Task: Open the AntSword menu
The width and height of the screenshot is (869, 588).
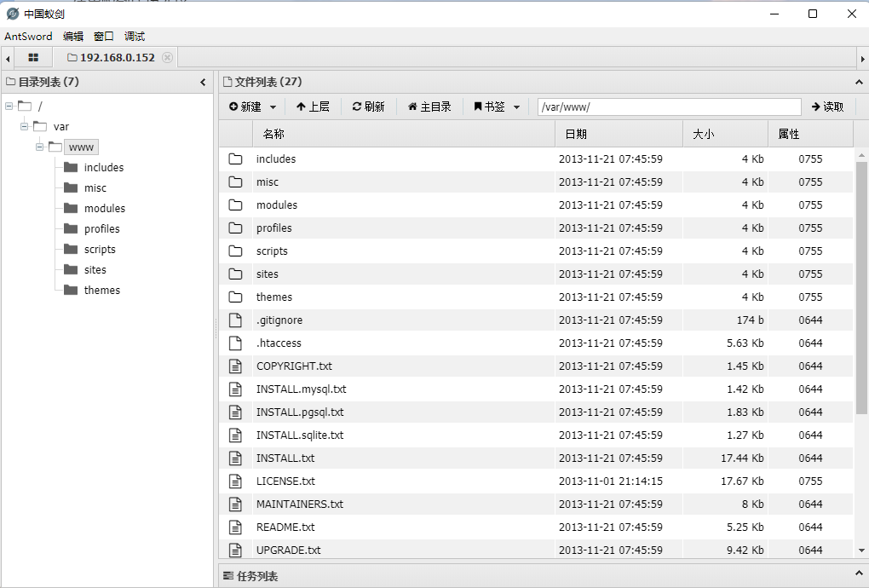Action: tap(28, 37)
